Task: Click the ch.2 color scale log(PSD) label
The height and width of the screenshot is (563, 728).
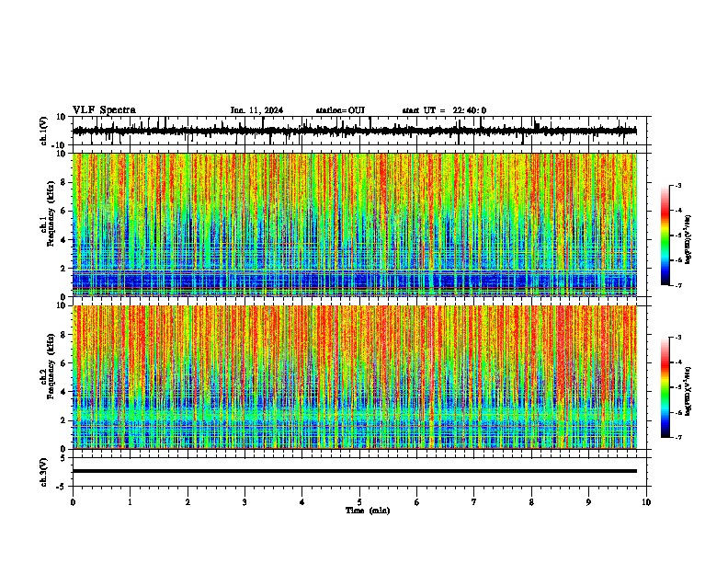Action: coord(688,391)
